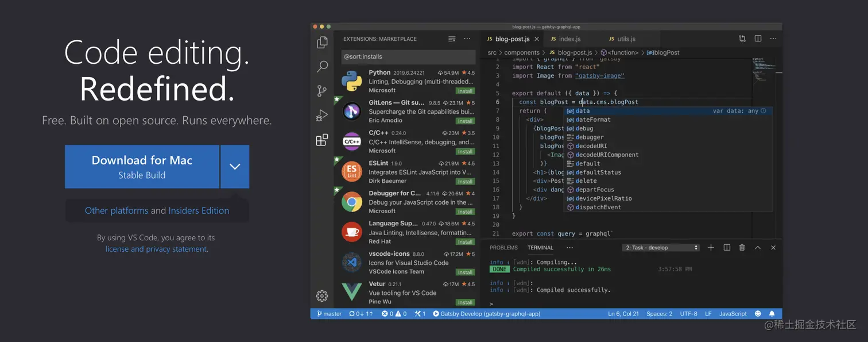The height and width of the screenshot is (342, 868).
Task: Click JavaScript language mode status item
Action: [733, 314]
